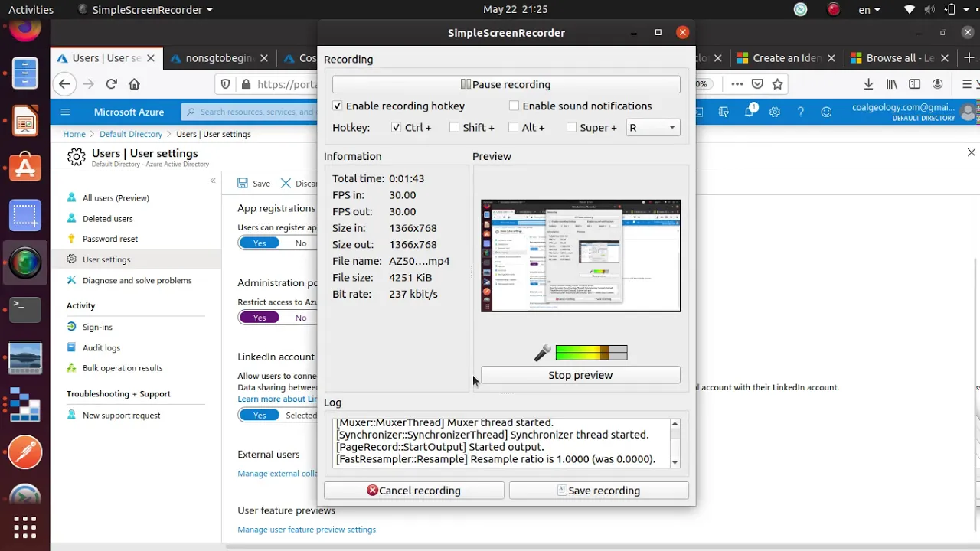The width and height of the screenshot is (980, 551).
Task: Open Azure directory and subscription filter icon
Action: click(724, 112)
